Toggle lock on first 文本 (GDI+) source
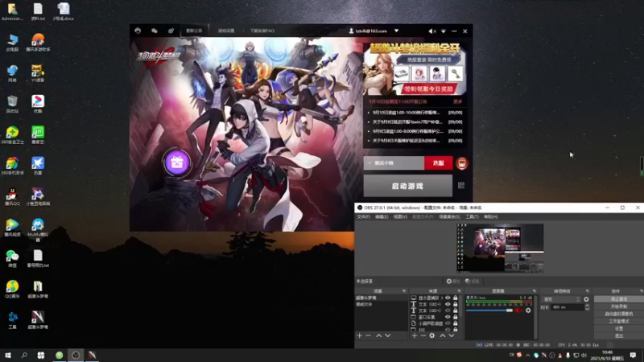Image resolution: width=644 pixels, height=362 pixels. point(455,304)
